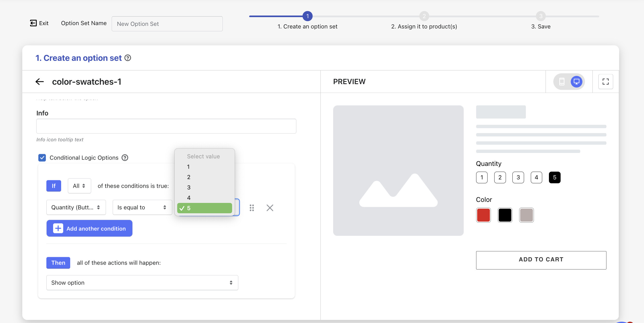Image resolution: width=644 pixels, height=323 pixels.
Task: Switch preview to desktop view
Action: (x=576, y=82)
